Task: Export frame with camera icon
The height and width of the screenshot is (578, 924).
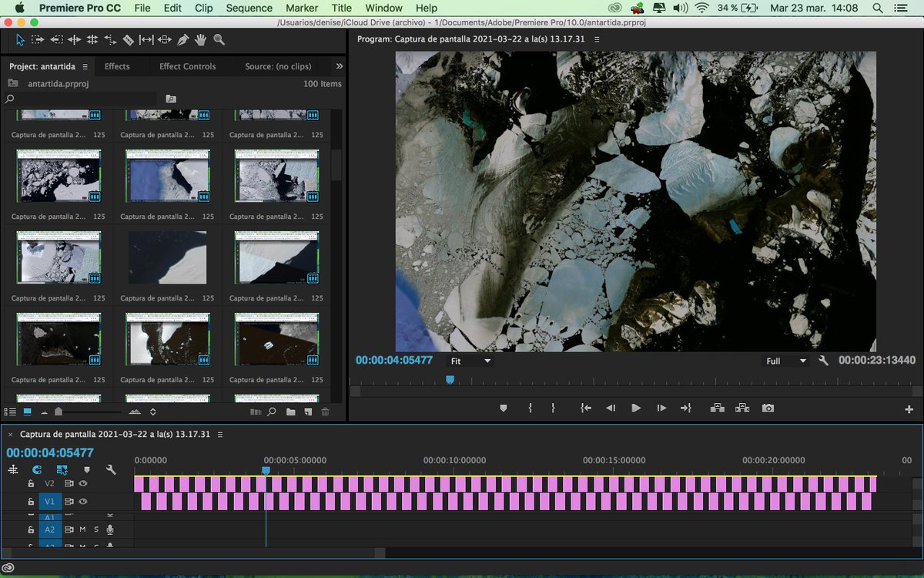Action: (768, 408)
